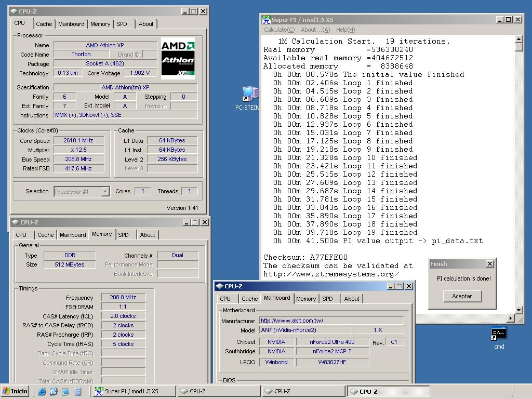Click the Cycle Time 5 clocks field
The width and height of the screenshot is (532, 399).
click(123, 344)
